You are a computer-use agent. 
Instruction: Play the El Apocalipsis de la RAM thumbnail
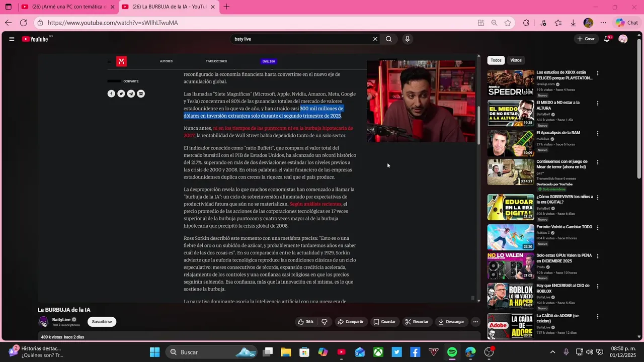pyautogui.click(x=511, y=143)
